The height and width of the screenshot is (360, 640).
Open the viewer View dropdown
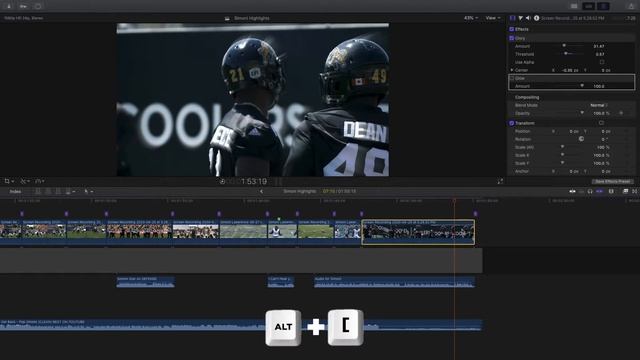click(493, 18)
